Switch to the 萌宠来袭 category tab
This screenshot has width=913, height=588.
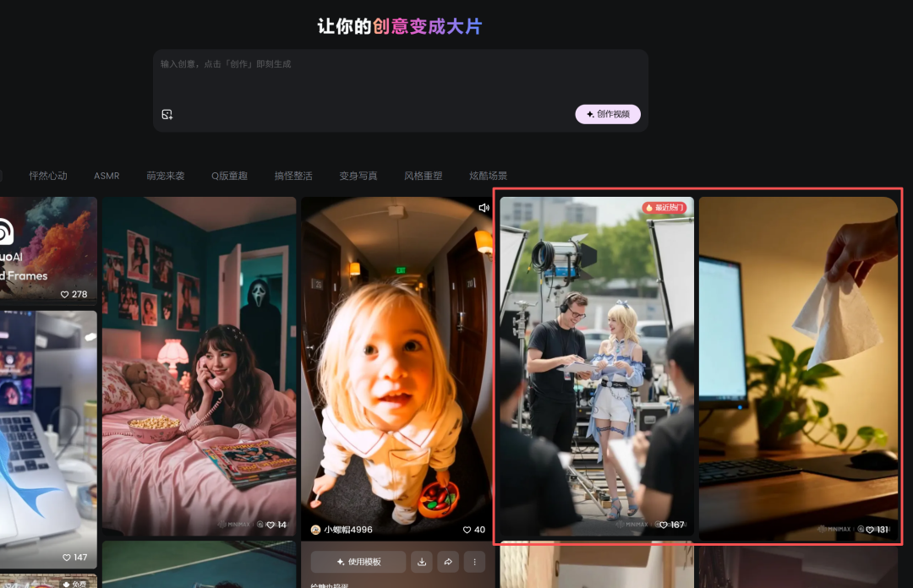click(x=165, y=176)
